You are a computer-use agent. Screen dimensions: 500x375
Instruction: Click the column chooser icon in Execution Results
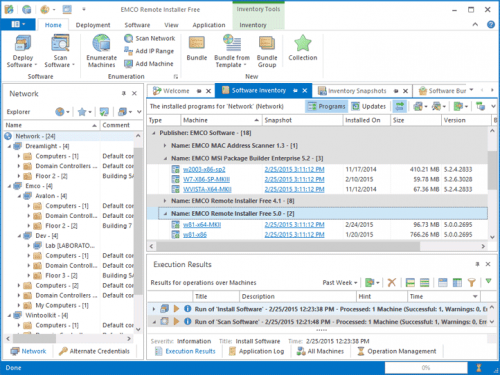(457, 283)
